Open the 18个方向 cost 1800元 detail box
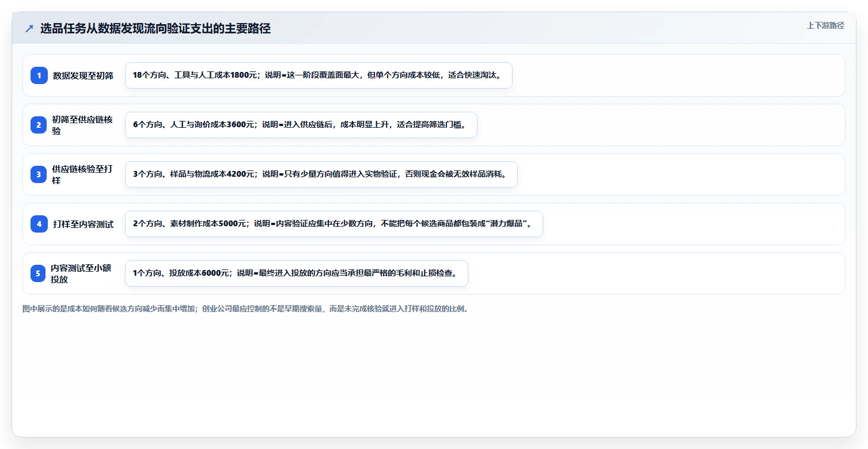The width and height of the screenshot is (868, 449). [x=319, y=75]
